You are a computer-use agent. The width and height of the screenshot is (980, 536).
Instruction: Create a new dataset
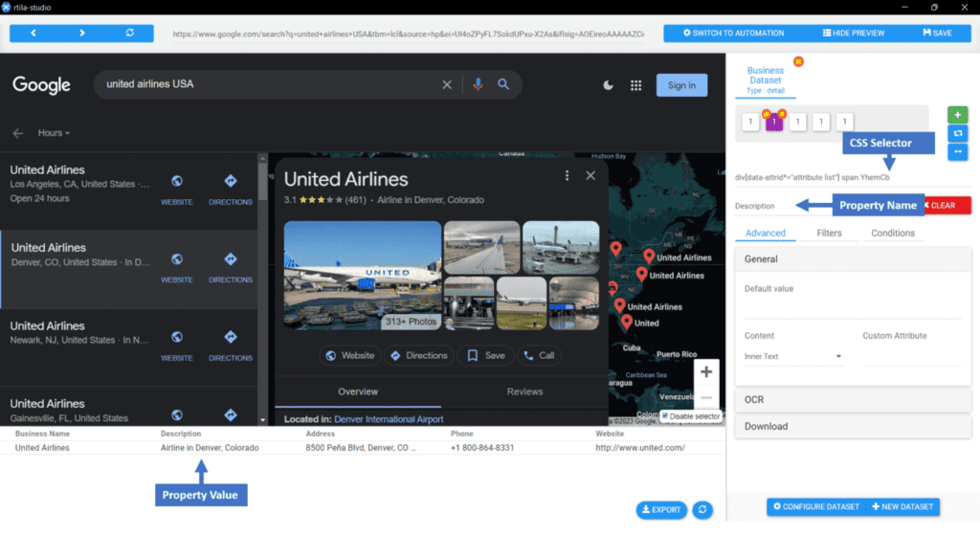902,506
